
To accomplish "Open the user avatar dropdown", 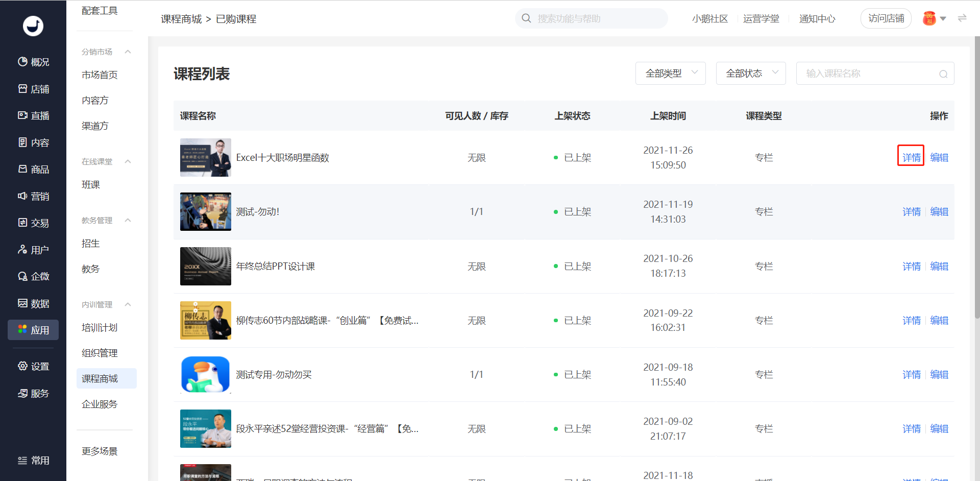I will [x=935, y=18].
